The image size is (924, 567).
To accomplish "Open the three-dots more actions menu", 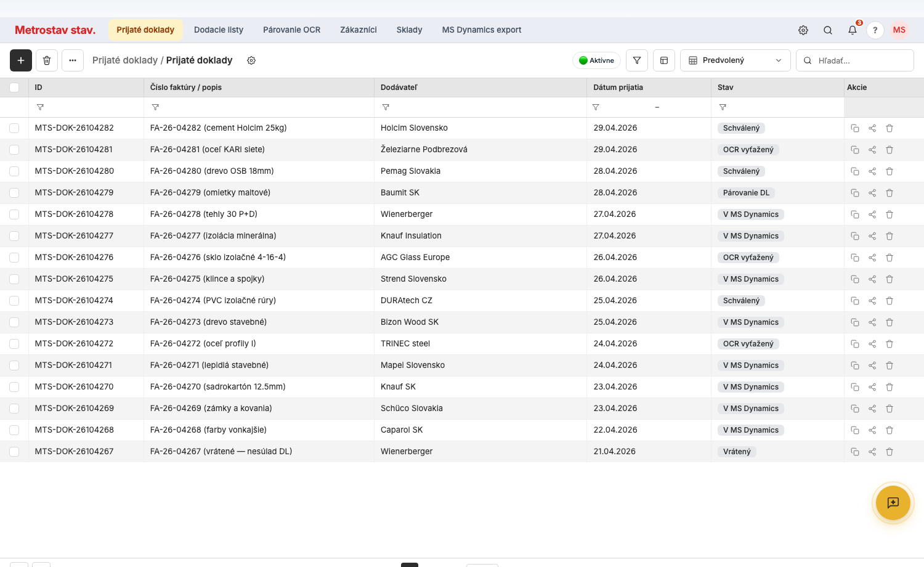I will [x=73, y=60].
